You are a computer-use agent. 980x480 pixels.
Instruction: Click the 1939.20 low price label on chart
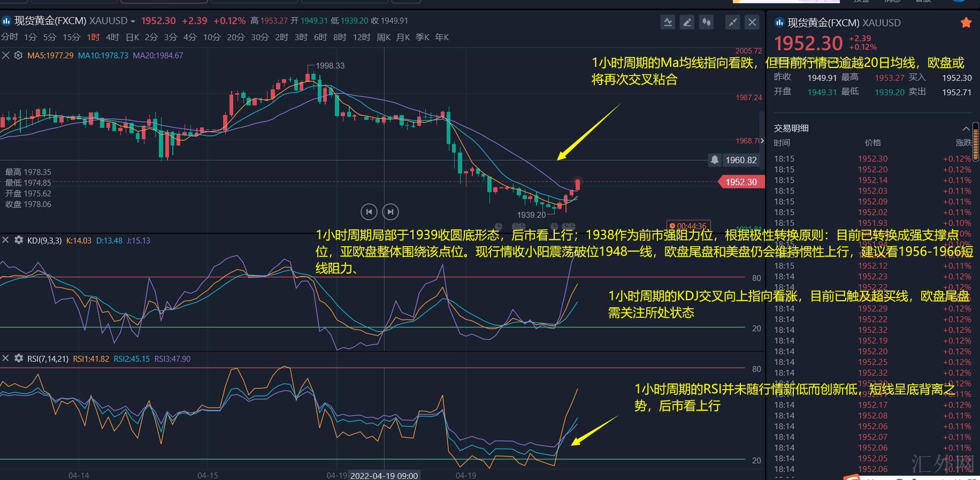click(x=531, y=215)
